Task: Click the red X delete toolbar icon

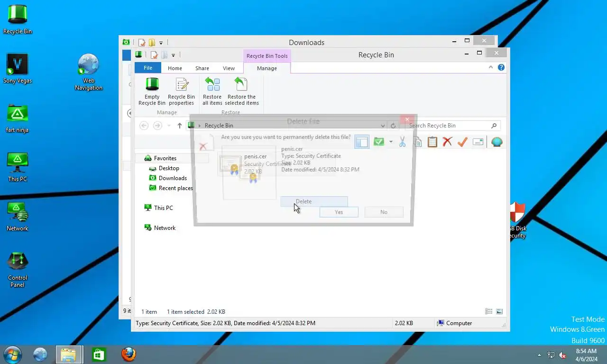Action: 447,142
